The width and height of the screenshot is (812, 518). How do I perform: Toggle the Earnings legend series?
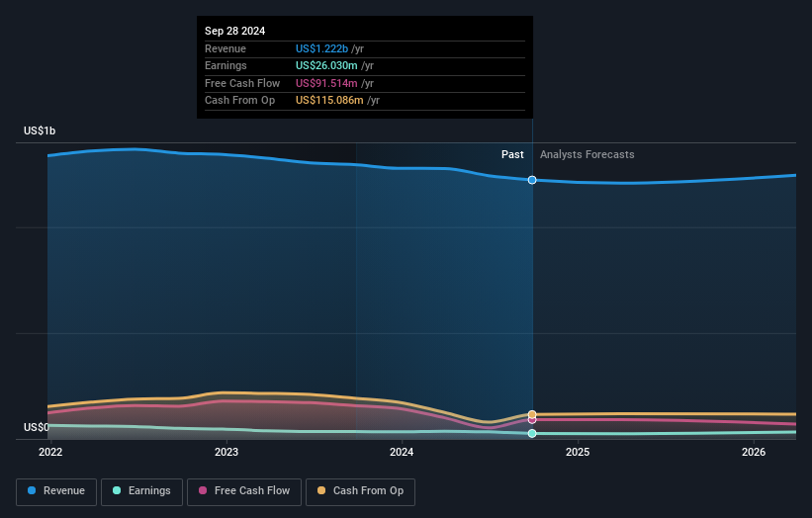point(141,491)
